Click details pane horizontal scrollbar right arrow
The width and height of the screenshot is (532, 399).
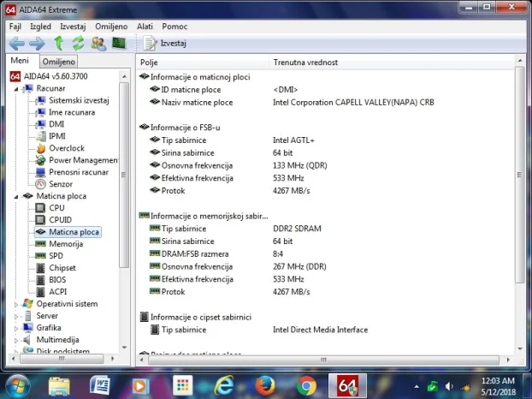tap(508, 360)
